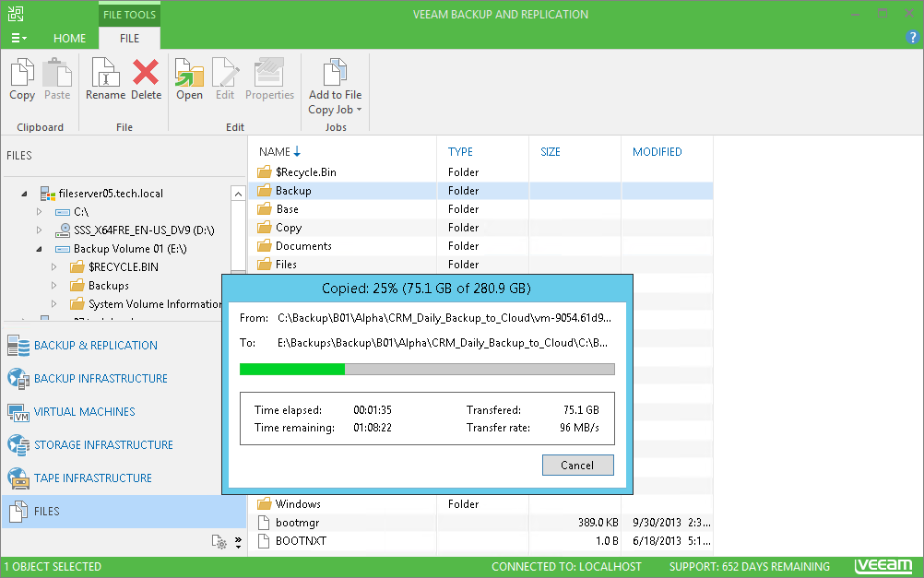The height and width of the screenshot is (578, 924).
Task: Select the Documents folder row
Action: 480,246
